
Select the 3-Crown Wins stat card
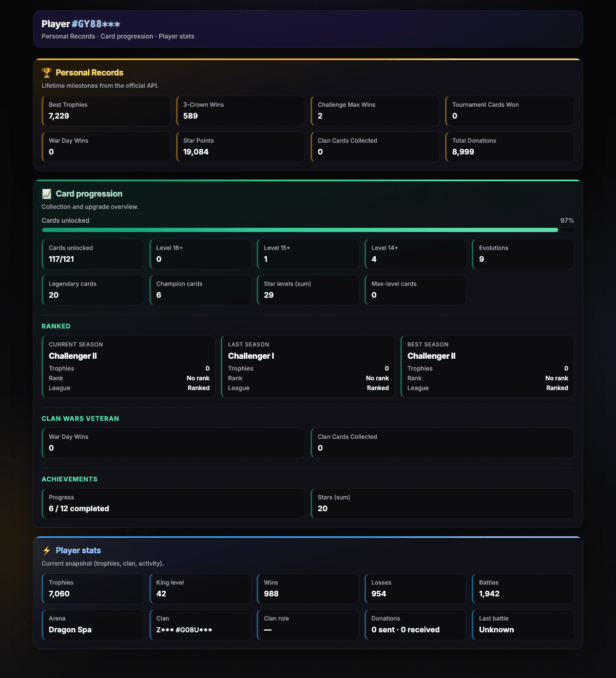click(241, 111)
